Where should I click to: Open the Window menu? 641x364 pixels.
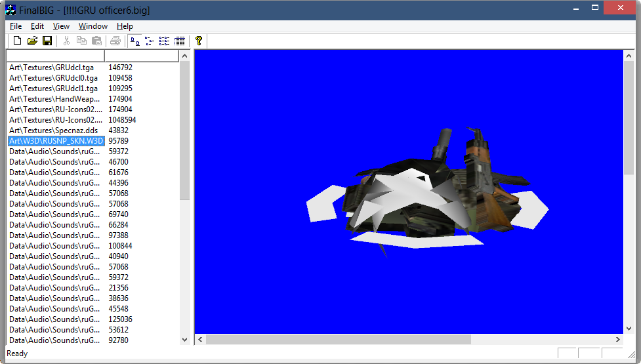point(93,26)
